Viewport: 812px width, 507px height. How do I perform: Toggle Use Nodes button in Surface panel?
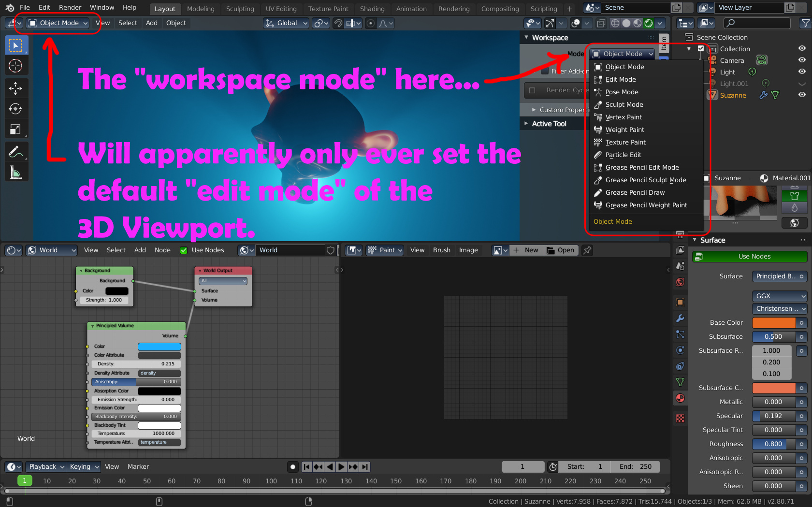pyautogui.click(x=749, y=257)
